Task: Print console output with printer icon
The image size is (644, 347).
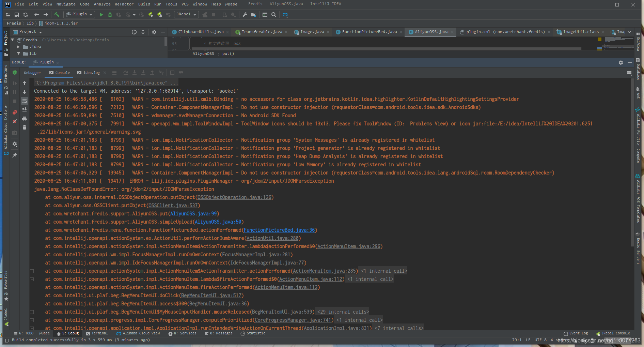Action: 25,119
